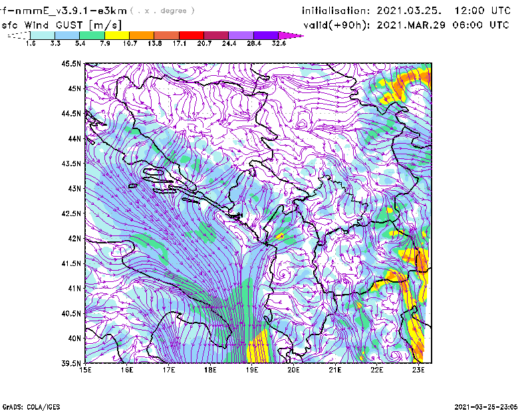532x411 pixels.
Task: Click the light blue 3.3–5.4 legend swatch
Action: click(67, 35)
